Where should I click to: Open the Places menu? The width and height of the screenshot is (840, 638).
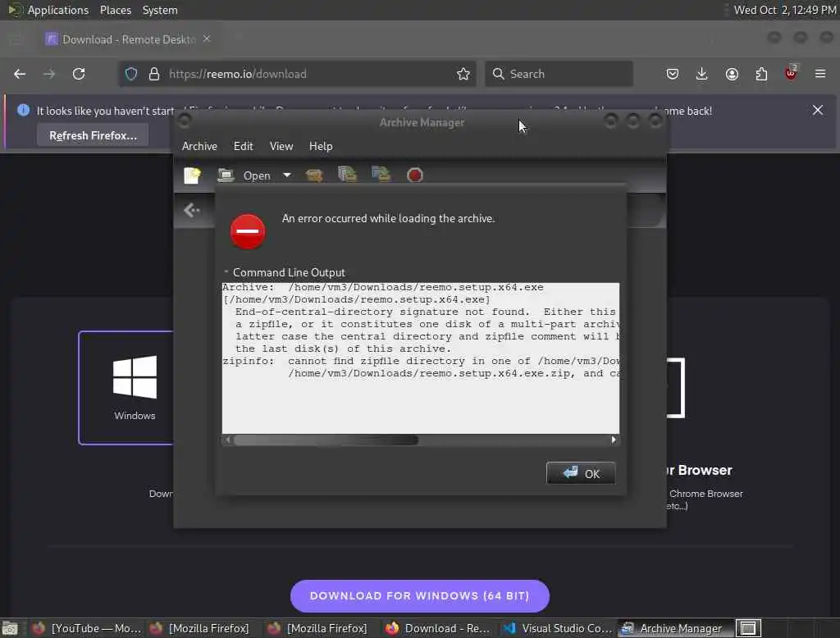[115, 10]
